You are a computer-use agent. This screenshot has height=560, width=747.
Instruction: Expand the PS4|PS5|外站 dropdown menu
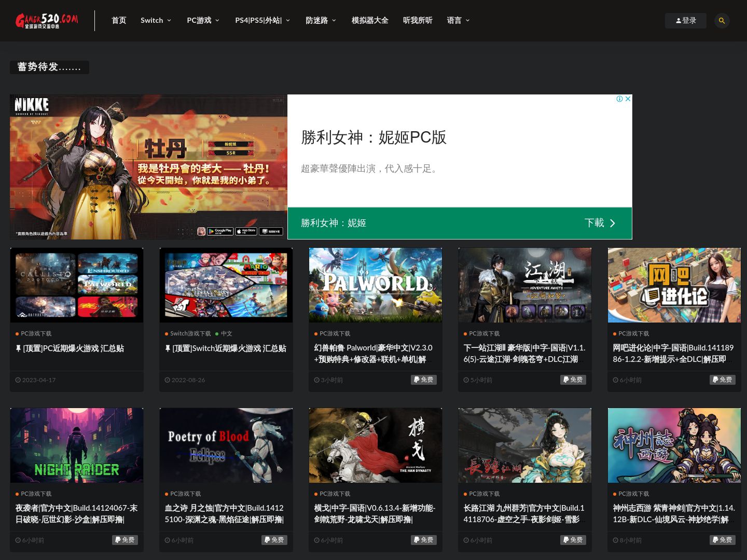click(262, 21)
